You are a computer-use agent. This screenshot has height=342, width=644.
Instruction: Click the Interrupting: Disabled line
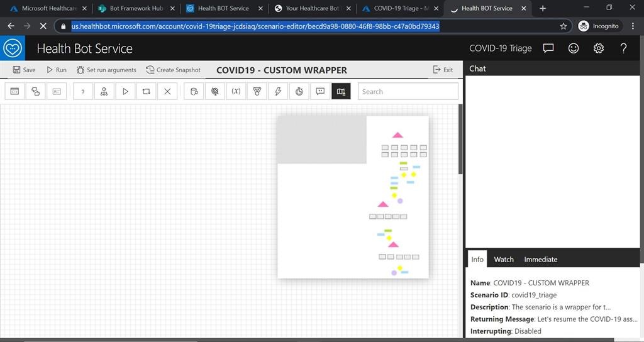[506, 331]
